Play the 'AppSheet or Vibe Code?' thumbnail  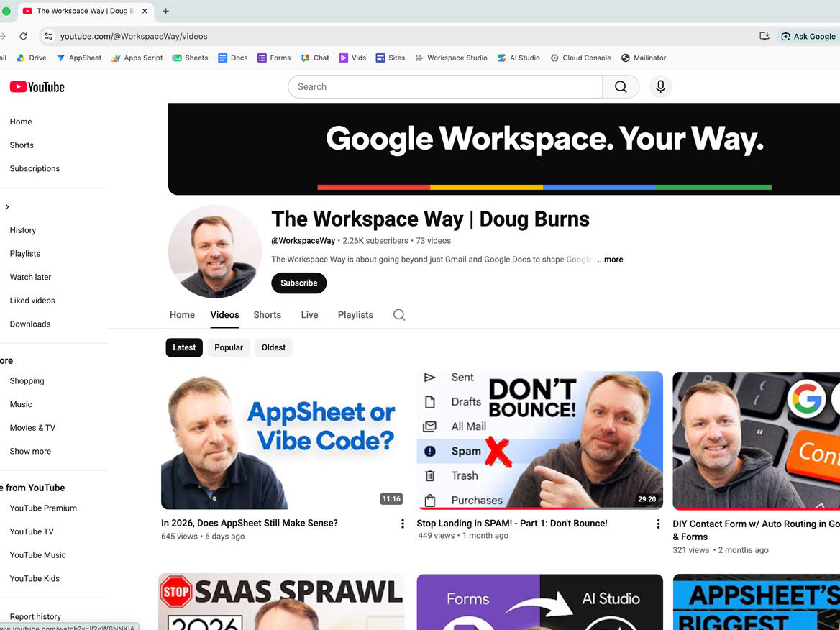click(283, 440)
